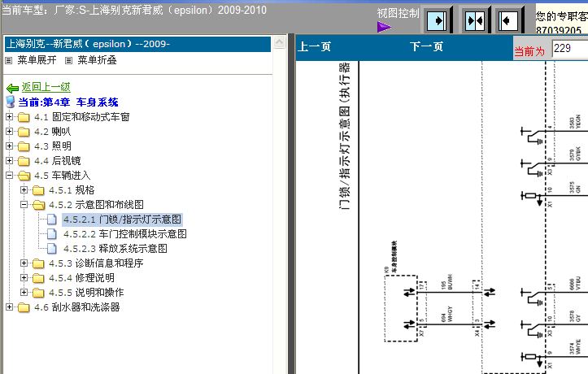Image resolution: width=588 pixels, height=374 pixels.
Task: Expand the 4.1 固定和移动式车窗 node
Action: [x=10, y=116]
